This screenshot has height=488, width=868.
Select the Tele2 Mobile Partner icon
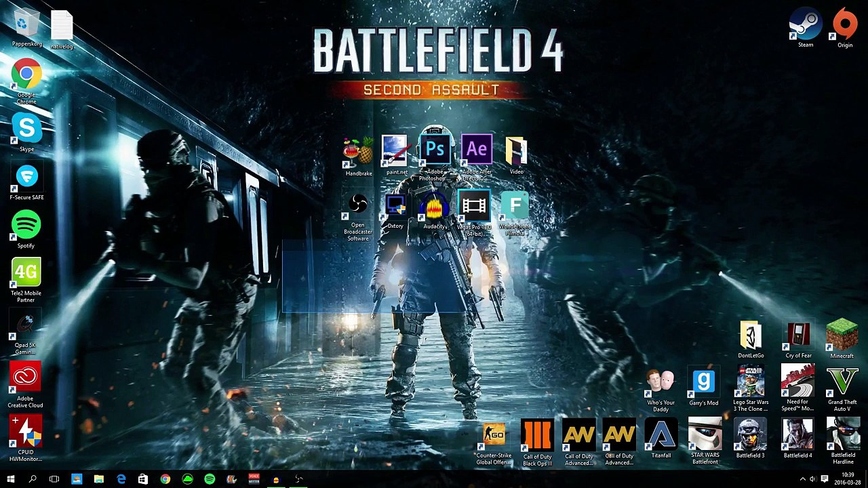pyautogui.click(x=26, y=280)
